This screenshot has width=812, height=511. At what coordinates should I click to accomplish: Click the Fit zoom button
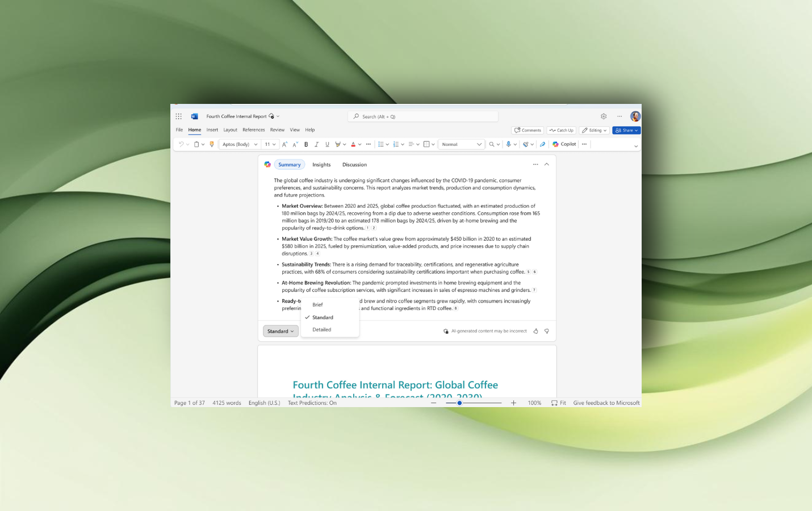559,403
